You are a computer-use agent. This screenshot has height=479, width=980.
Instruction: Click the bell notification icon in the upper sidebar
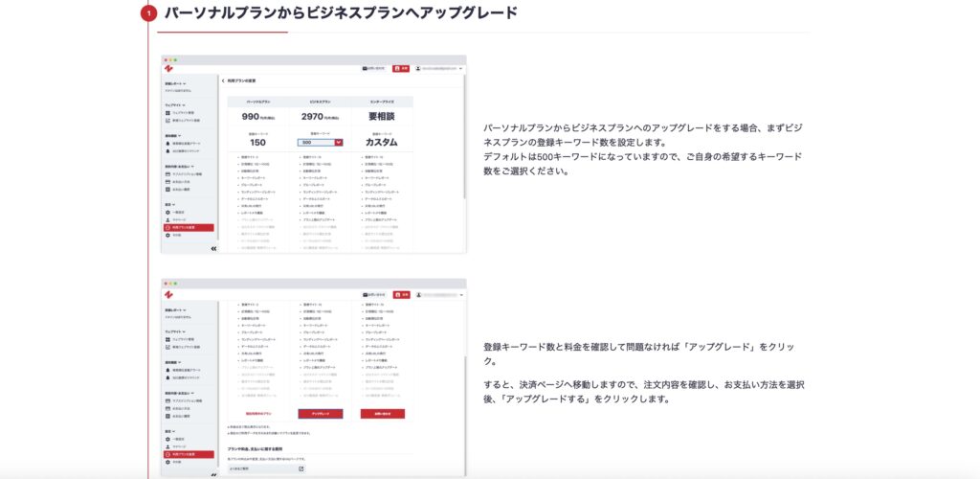(167, 142)
